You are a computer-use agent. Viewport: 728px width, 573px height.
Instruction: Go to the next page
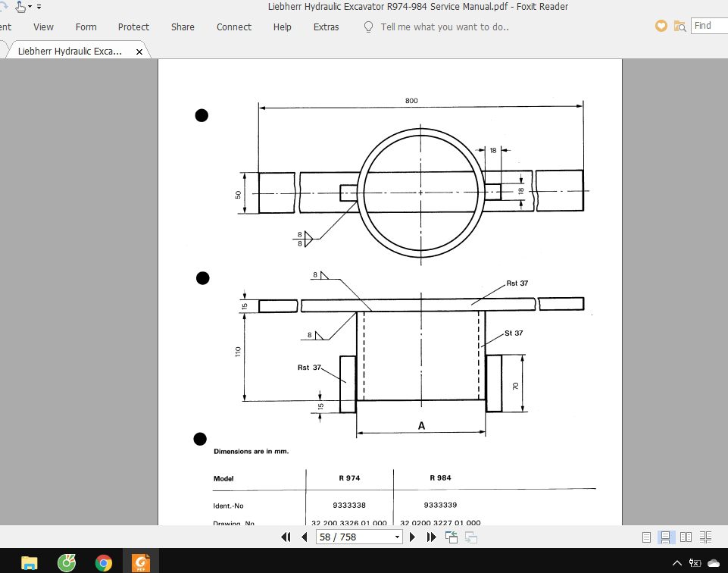(413, 537)
